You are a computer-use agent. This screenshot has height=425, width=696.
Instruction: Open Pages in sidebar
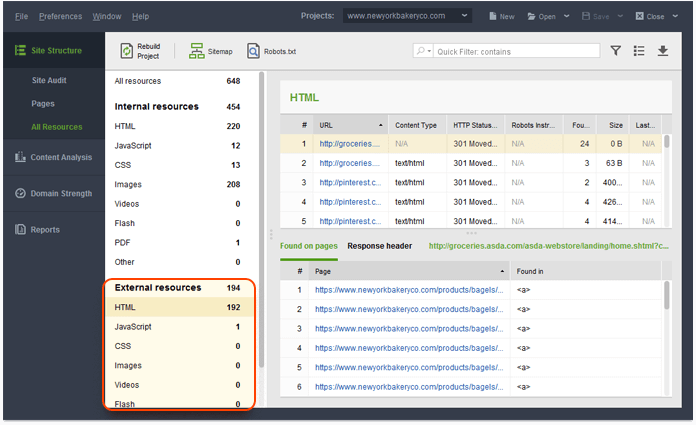coord(43,103)
